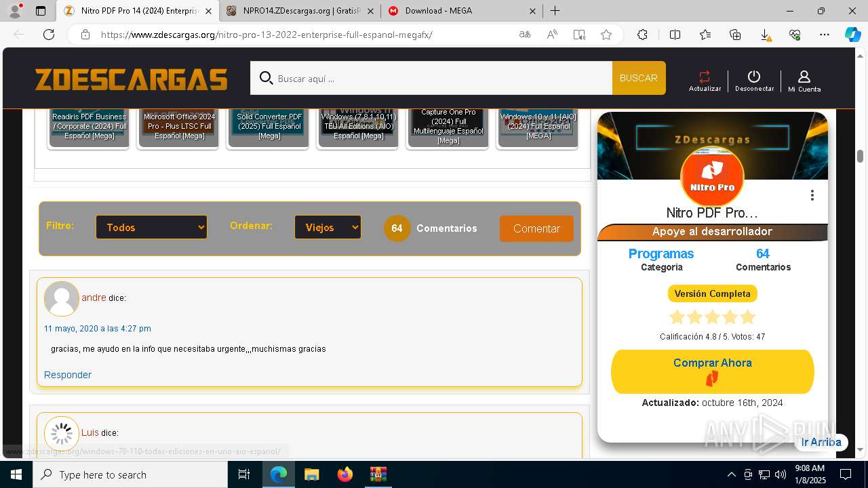
Task: Click the ZDESCARGAS site logo
Action: [132, 79]
